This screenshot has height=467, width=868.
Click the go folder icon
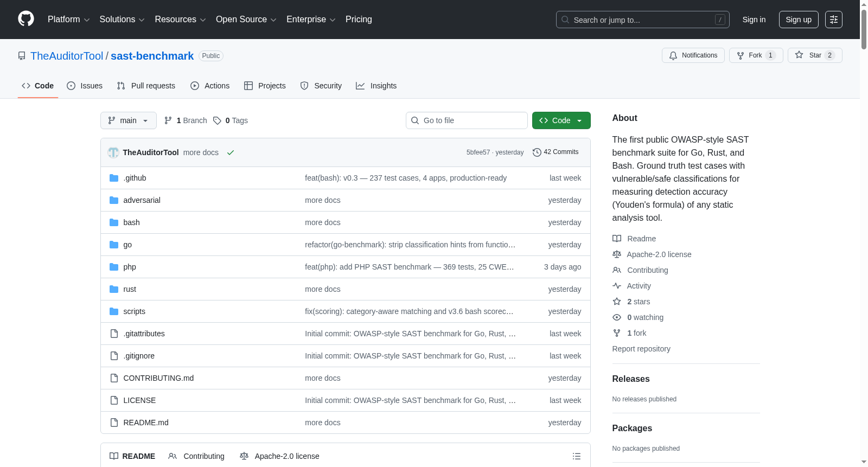[114, 245]
